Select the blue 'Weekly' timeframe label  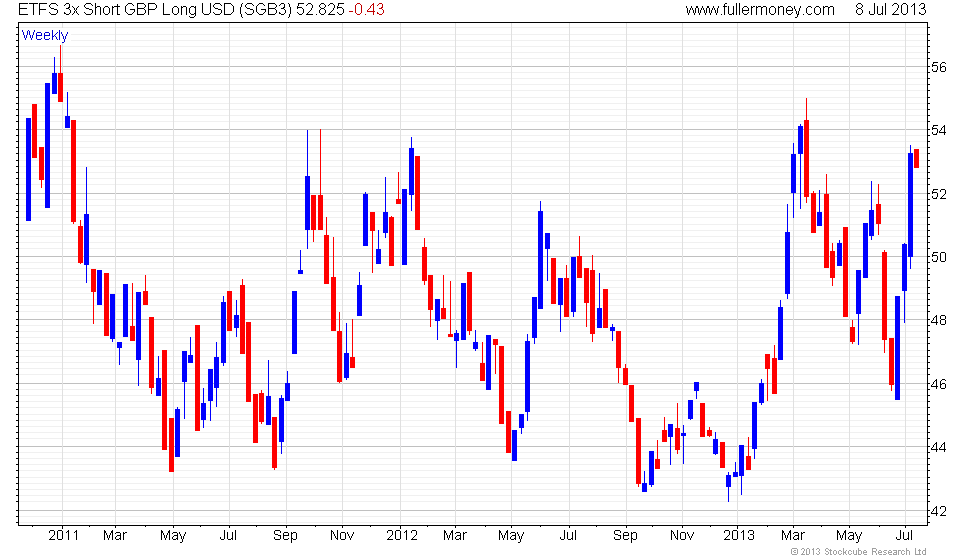point(45,36)
